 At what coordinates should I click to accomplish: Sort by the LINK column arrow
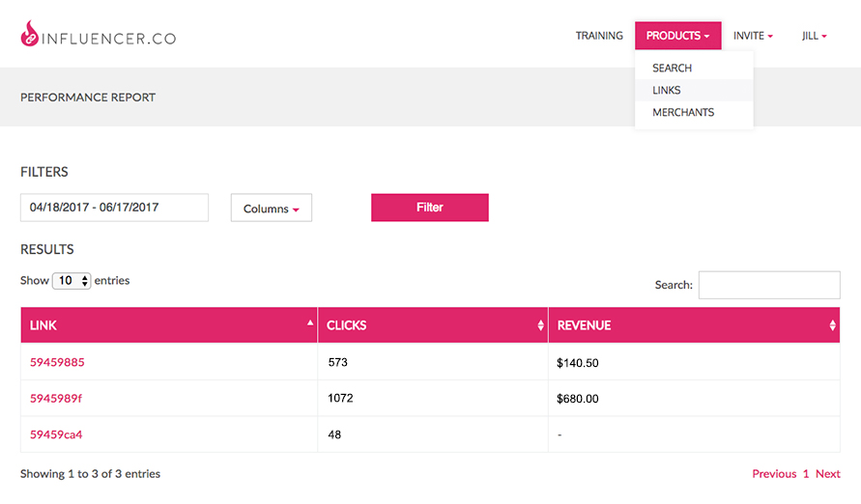310,323
